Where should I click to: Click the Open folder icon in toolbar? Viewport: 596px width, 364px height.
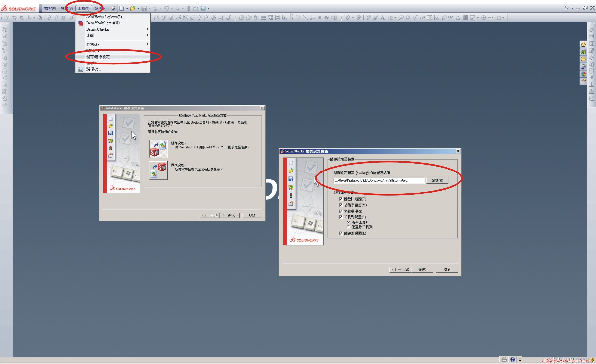pyautogui.click(x=133, y=8)
